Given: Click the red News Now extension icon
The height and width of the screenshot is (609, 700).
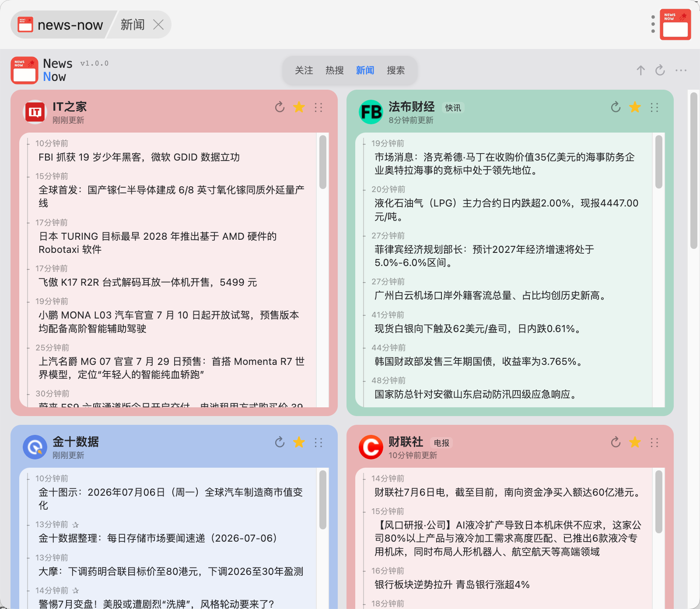Looking at the screenshot, I should pyautogui.click(x=675, y=24).
